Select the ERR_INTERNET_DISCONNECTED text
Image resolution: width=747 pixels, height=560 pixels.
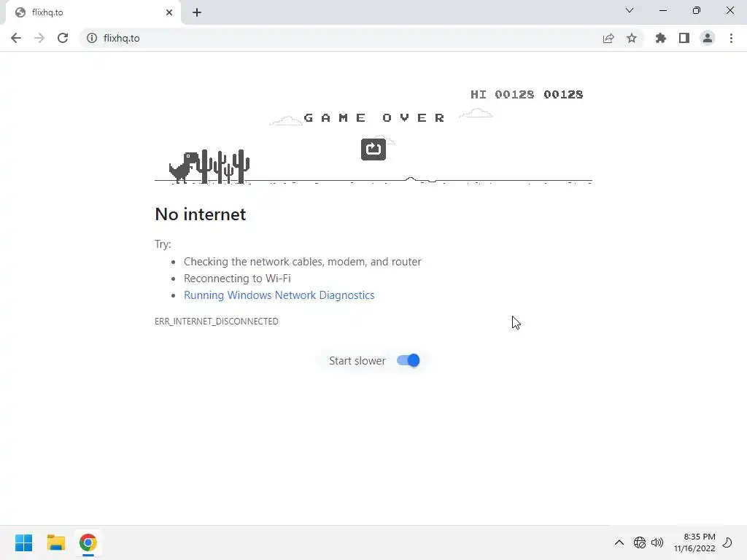pyautogui.click(x=216, y=322)
